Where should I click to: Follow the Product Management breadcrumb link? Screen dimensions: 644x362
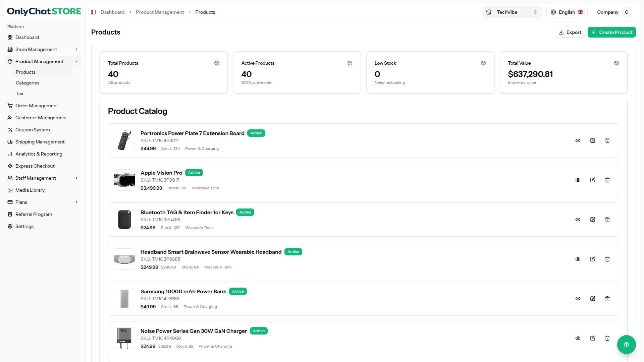coord(160,12)
